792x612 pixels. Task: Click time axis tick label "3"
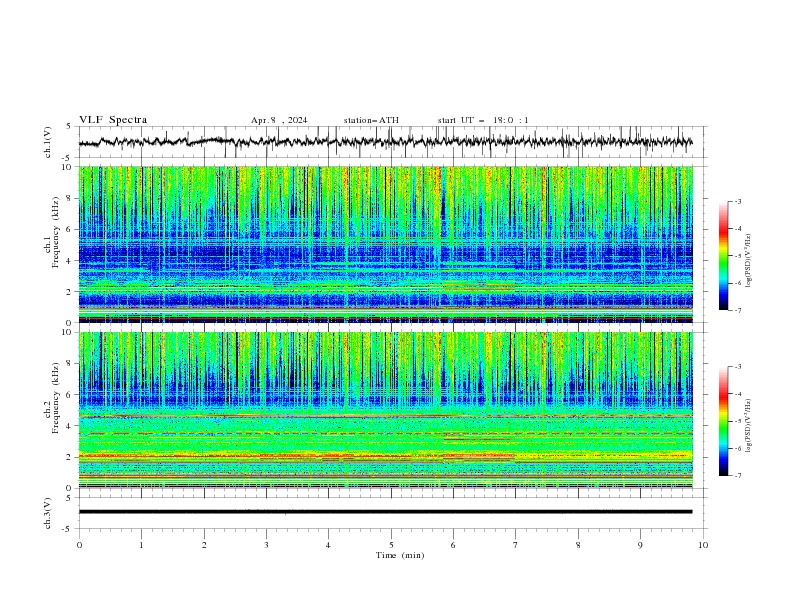266,545
